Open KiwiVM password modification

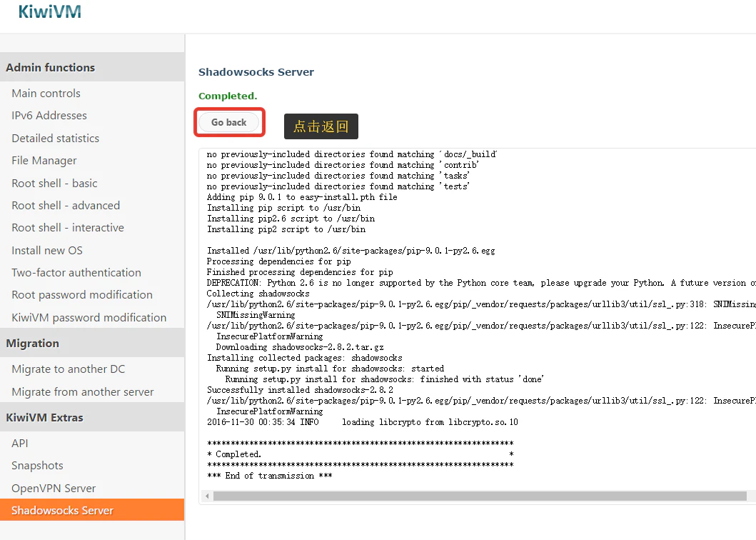[x=89, y=318]
